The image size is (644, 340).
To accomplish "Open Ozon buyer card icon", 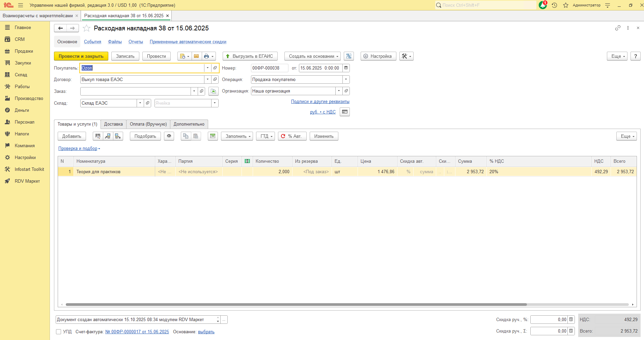I will pyautogui.click(x=215, y=68).
